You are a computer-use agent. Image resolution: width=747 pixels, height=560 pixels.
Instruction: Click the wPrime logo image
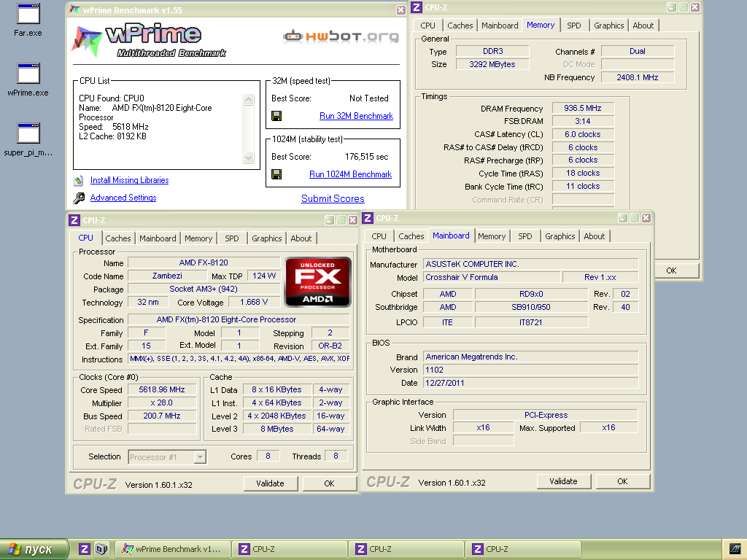point(149,41)
